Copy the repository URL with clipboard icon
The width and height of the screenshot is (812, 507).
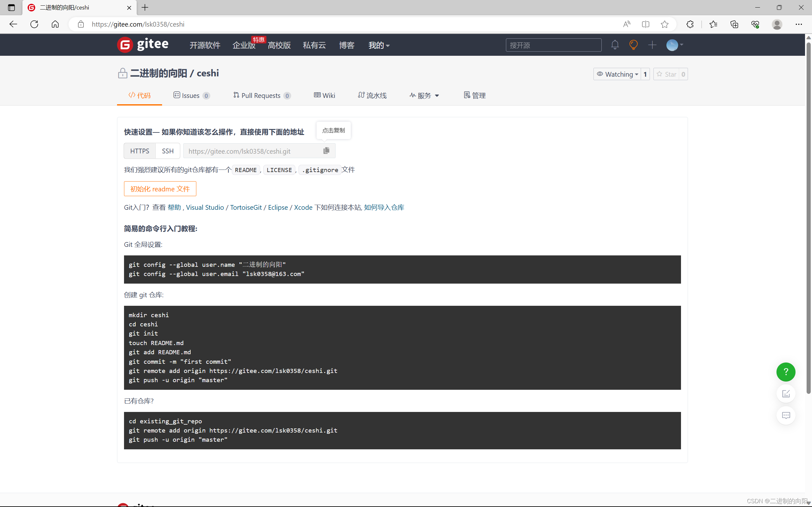coord(326,151)
